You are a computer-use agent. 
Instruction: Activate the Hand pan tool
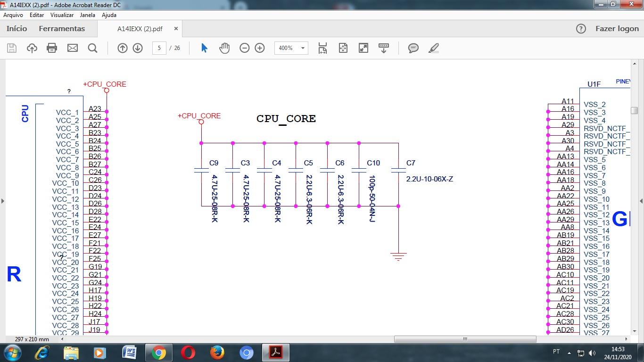[x=224, y=48]
